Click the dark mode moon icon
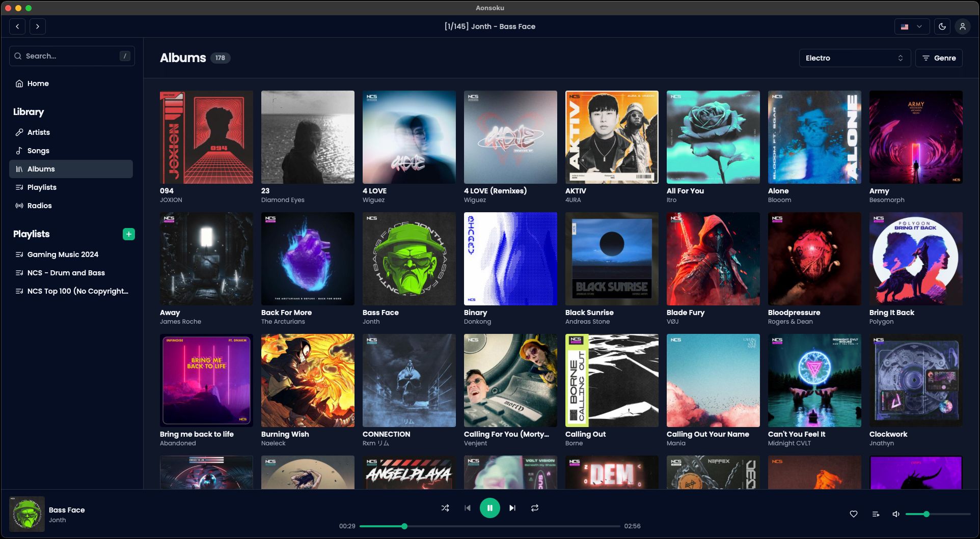980x539 pixels. click(942, 26)
